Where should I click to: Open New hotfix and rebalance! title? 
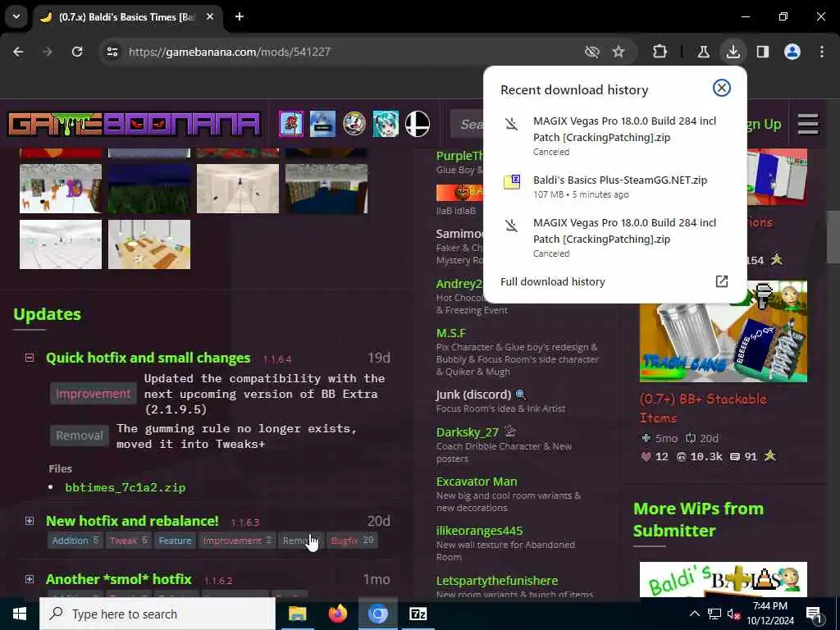pos(132,521)
